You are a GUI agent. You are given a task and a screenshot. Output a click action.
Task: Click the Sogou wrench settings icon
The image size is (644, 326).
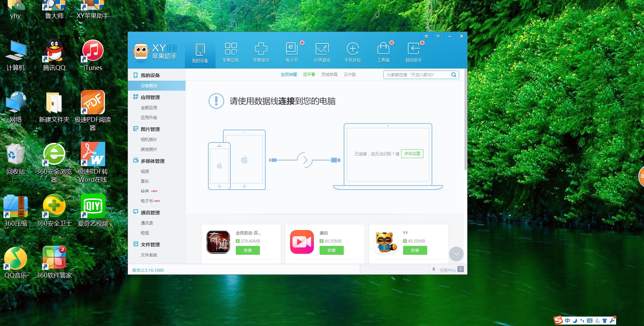click(612, 321)
